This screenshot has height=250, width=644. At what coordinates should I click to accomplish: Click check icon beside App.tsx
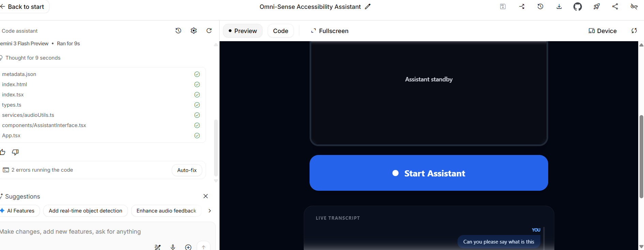click(x=197, y=136)
